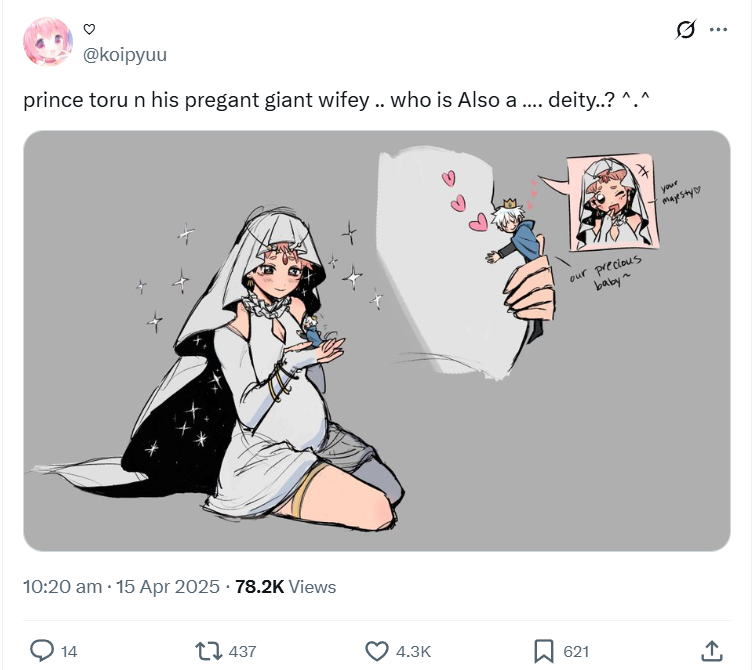
Task: Click the 14 replies count
Action: tap(69, 652)
